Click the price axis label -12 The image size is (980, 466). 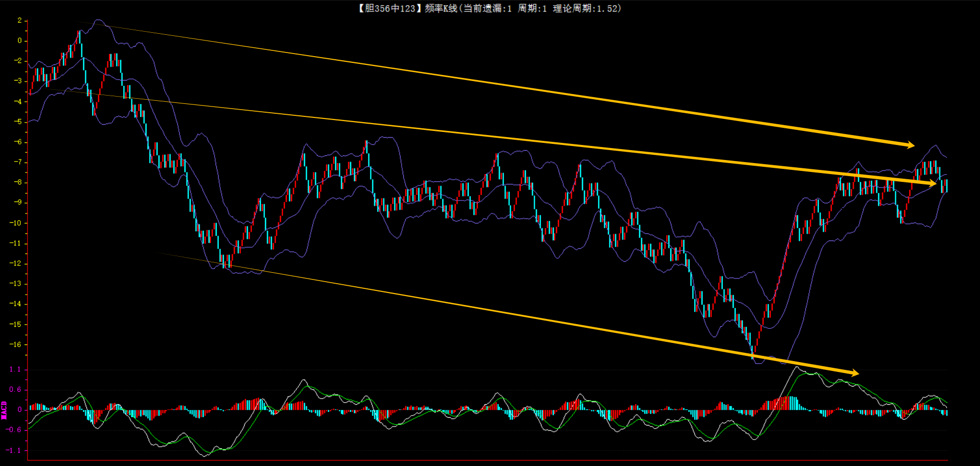[16, 263]
